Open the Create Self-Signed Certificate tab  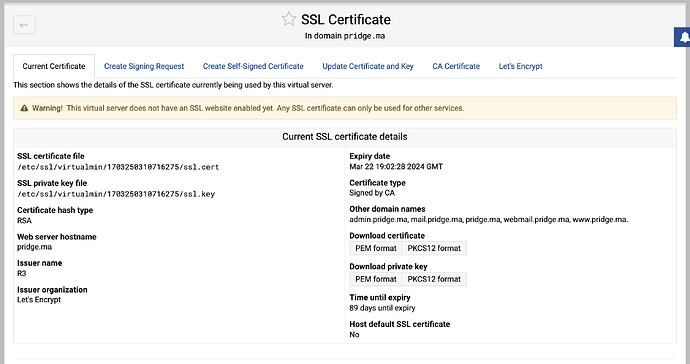click(x=253, y=66)
